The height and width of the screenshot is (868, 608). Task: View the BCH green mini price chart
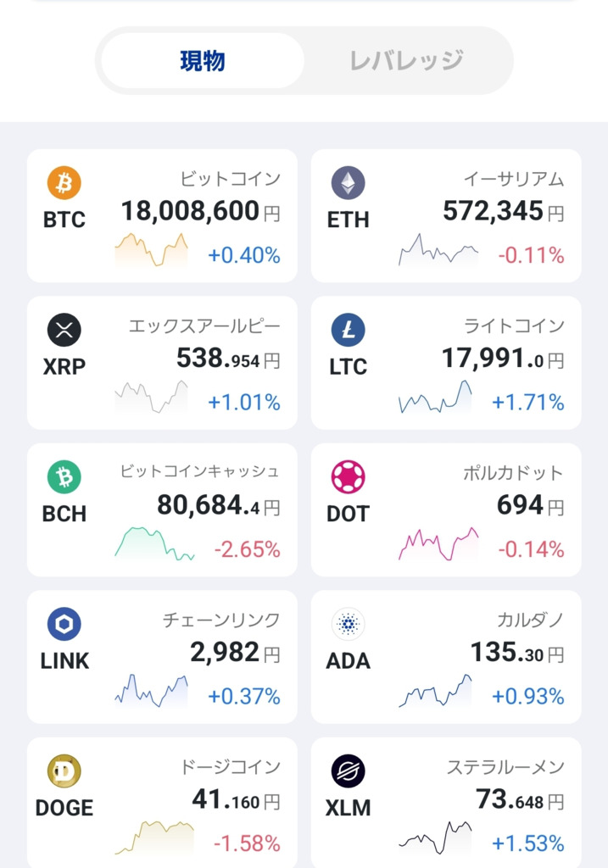tap(154, 544)
